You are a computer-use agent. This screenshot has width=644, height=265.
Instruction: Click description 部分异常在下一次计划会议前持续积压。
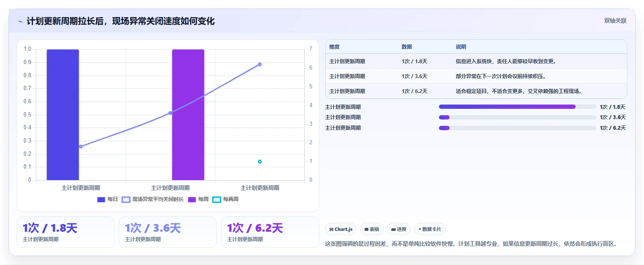501,76
